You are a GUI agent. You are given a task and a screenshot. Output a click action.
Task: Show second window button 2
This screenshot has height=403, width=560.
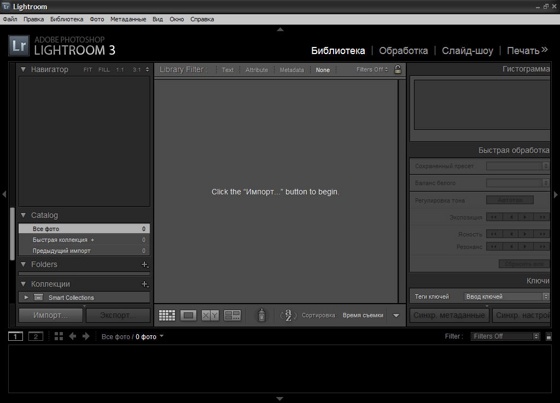[36, 336]
